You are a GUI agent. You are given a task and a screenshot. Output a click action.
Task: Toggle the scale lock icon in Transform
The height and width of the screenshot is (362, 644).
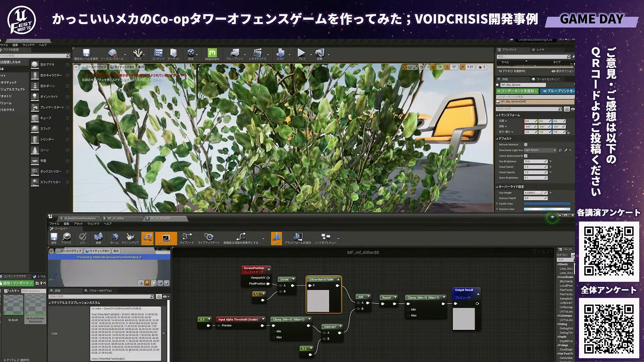pos(568,132)
